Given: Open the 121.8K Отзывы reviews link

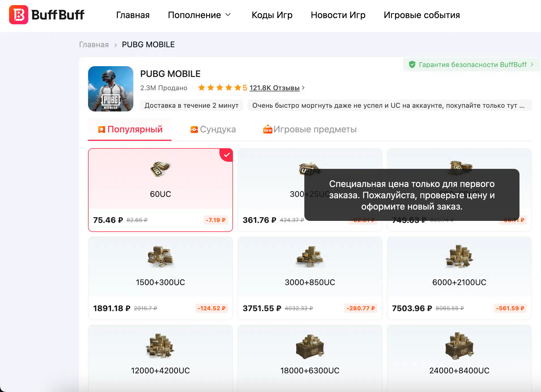Looking at the screenshot, I should tap(274, 88).
